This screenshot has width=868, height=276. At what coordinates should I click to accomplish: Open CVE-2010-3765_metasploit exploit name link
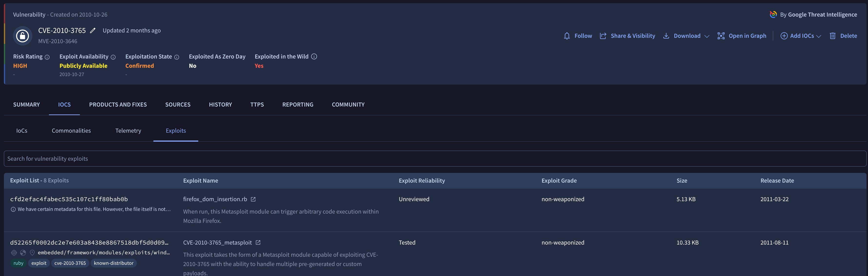tap(217, 242)
